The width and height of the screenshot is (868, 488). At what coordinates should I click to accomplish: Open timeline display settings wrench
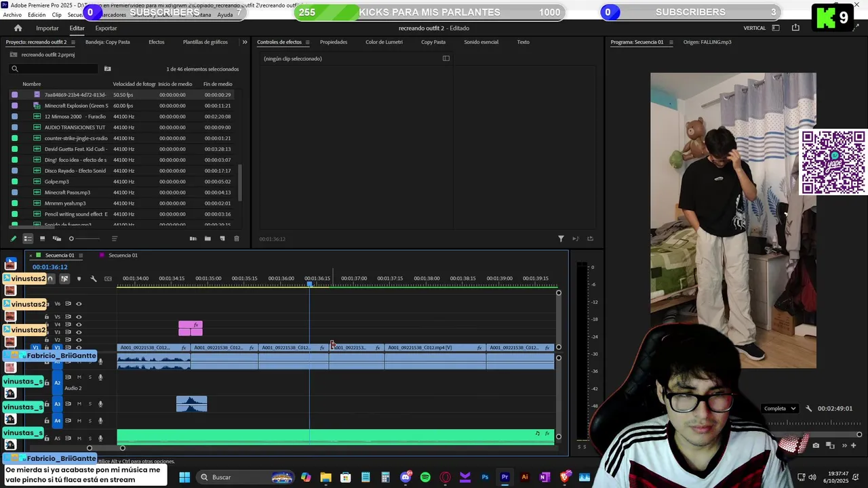94,279
